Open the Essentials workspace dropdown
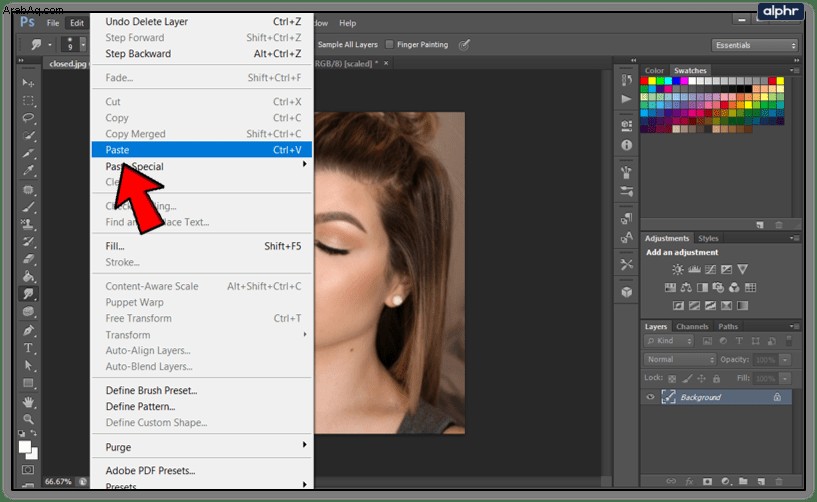Screen dimensions: 817x502 [754, 45]
